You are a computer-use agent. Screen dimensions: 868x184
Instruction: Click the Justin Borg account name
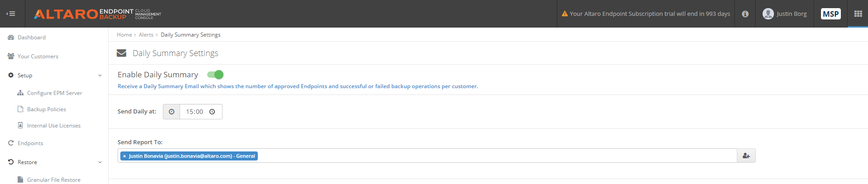click(x=792, y=14)
